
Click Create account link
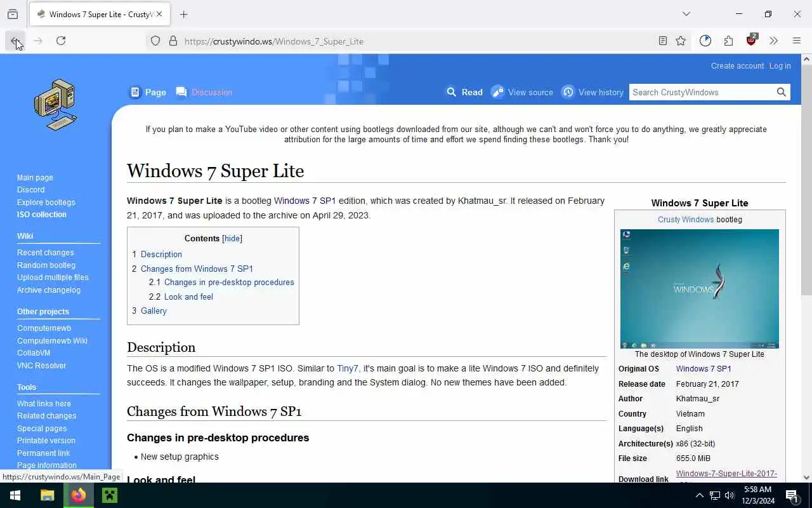(737, 66)
